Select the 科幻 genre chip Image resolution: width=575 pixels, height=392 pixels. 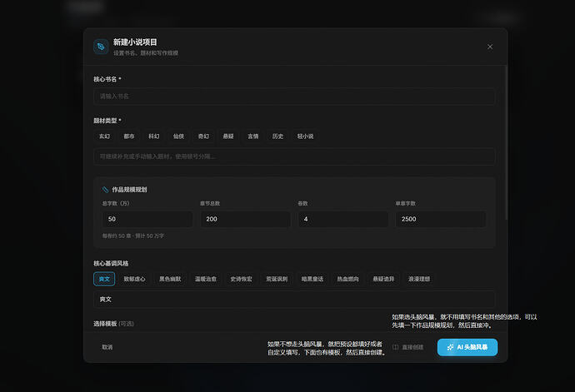[153, 136]
